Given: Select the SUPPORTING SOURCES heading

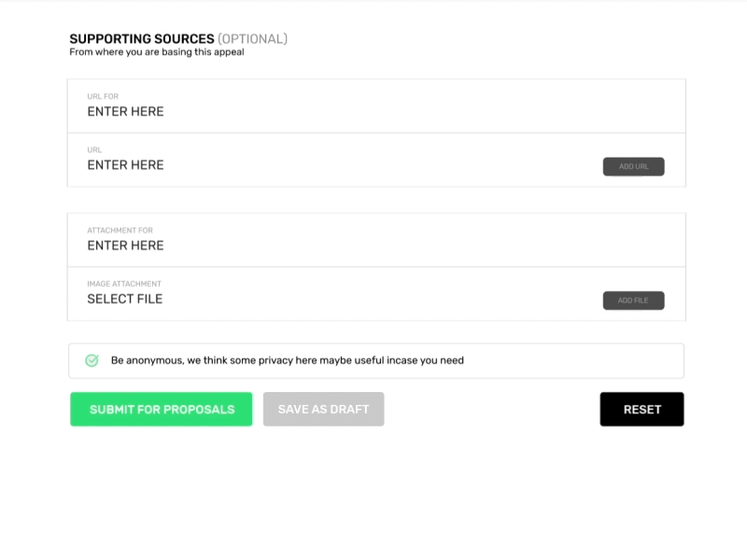Looking at the screenshot, I should click(x=140, y=39).
